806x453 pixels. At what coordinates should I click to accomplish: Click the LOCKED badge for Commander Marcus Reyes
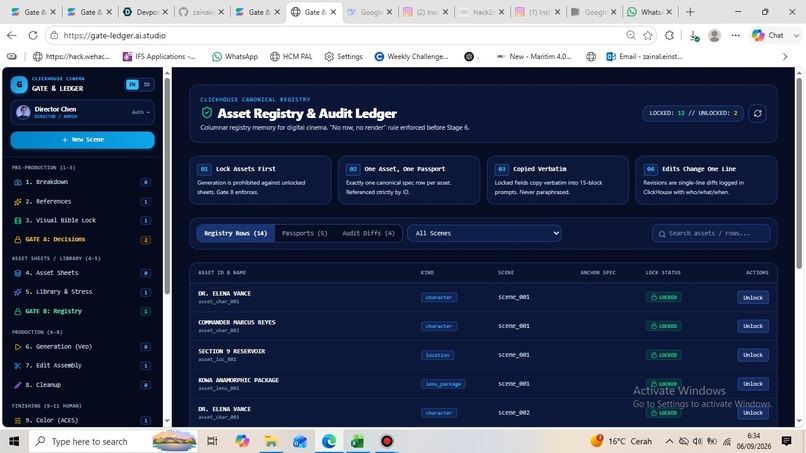click(664, 326)
